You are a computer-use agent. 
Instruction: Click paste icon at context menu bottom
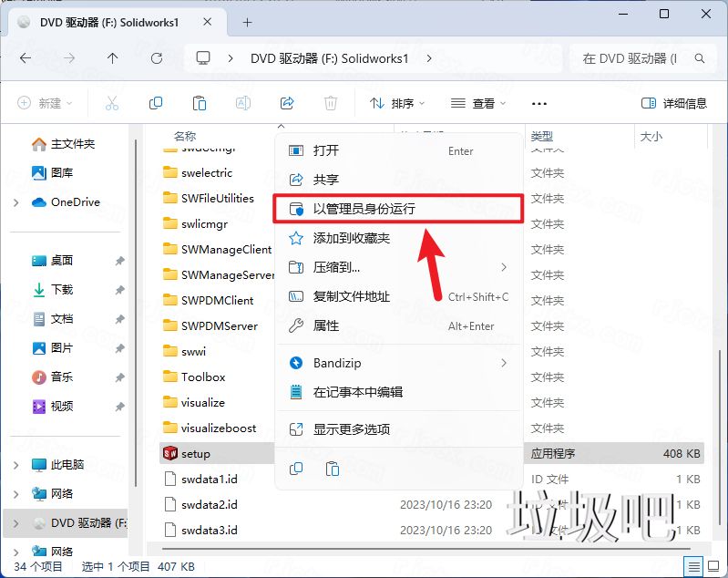(333, 469)
